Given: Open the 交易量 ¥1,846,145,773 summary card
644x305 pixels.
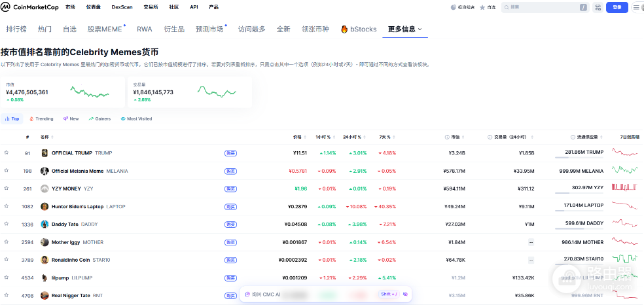Looking at the screenshot, I should 190,92.
